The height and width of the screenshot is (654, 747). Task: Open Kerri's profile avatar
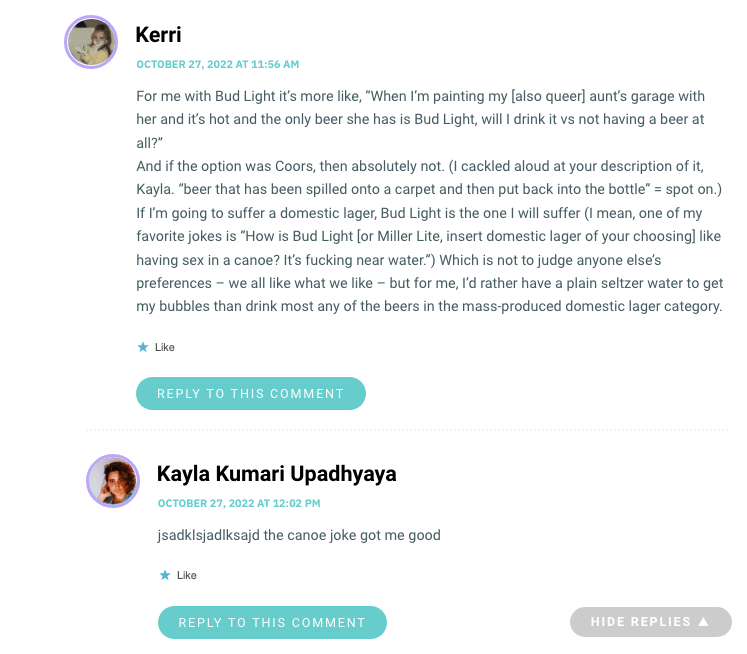[x=92, y=43]
